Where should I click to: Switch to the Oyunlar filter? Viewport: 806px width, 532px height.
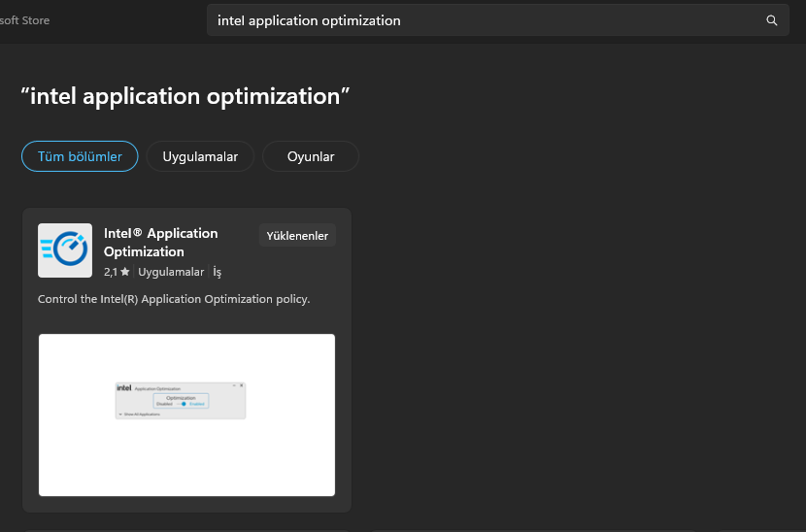[311, 156]
